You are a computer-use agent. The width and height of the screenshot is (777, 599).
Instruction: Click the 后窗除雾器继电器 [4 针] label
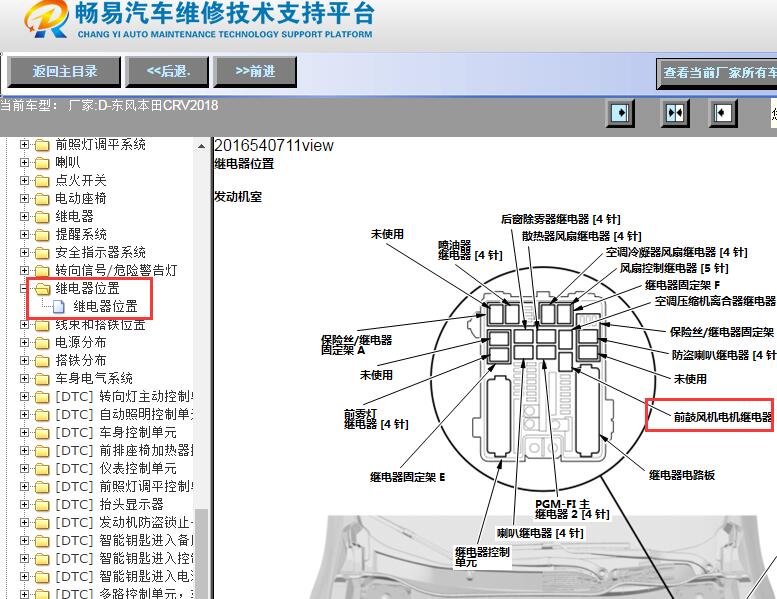tap(560, 219)
